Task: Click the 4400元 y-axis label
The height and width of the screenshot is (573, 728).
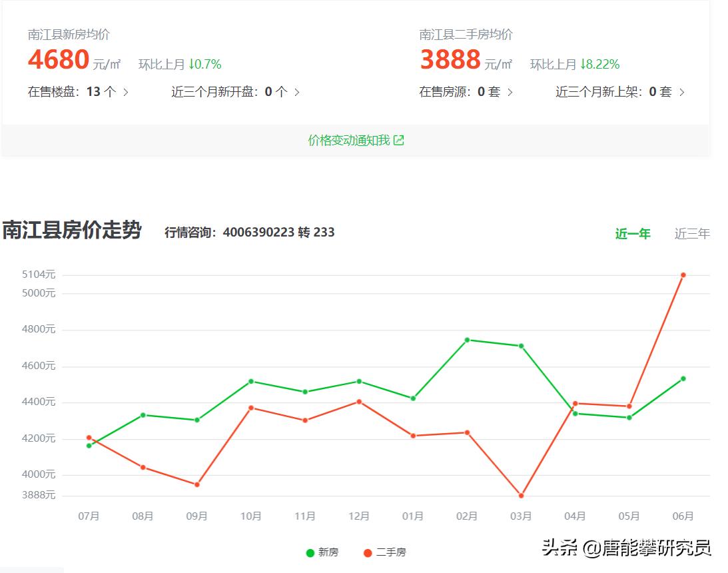Action: click(x=39, y=402)
